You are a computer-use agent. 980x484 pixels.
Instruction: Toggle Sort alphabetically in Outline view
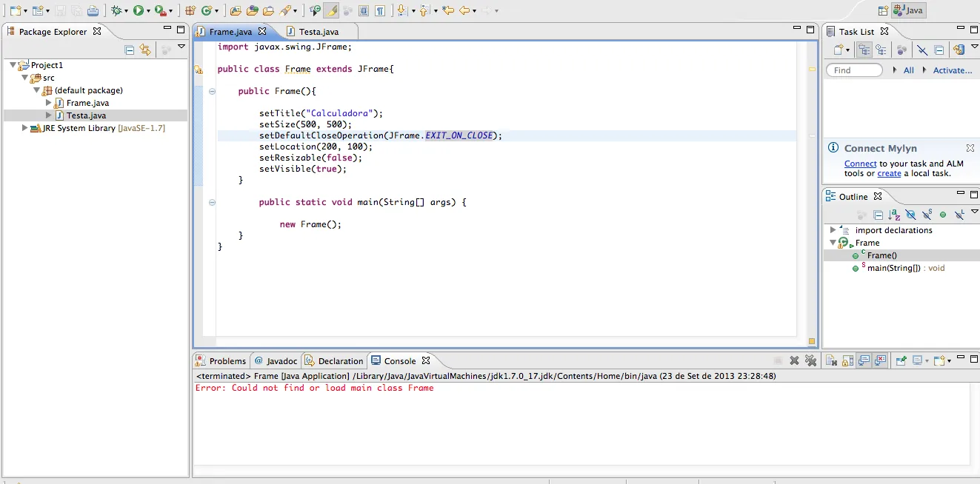point(894,215)
